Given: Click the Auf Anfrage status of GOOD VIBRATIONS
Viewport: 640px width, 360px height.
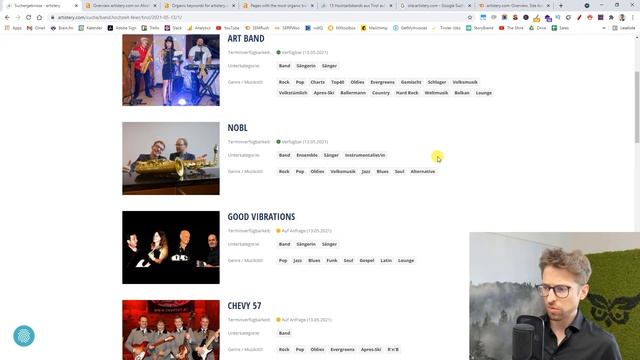Looking at the screenshot, I should [304, 231].
